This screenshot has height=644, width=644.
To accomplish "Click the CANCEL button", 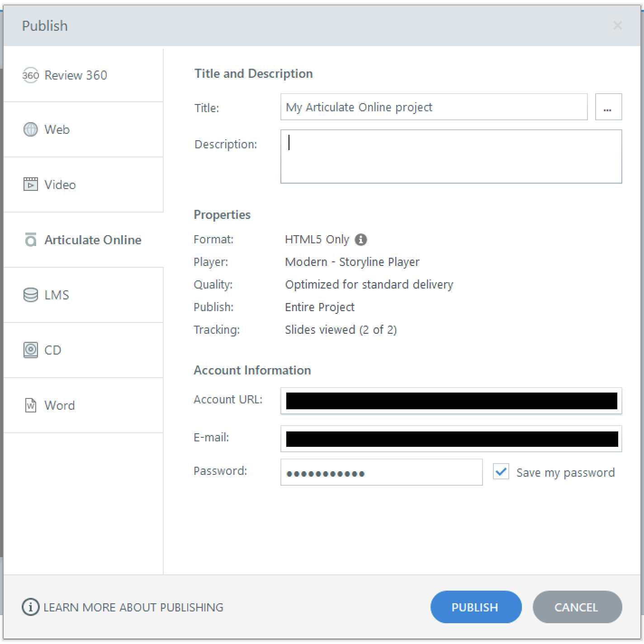I will [x=577, y=607].
